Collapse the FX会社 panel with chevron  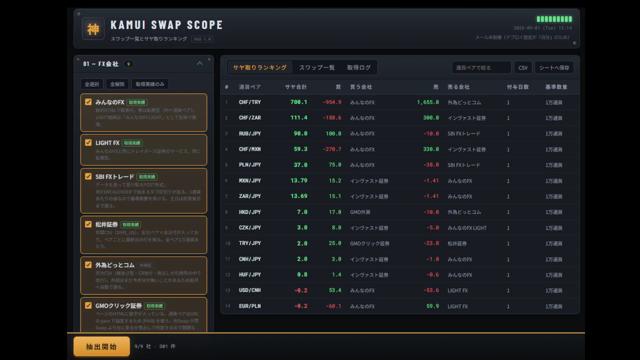[200, 64]
